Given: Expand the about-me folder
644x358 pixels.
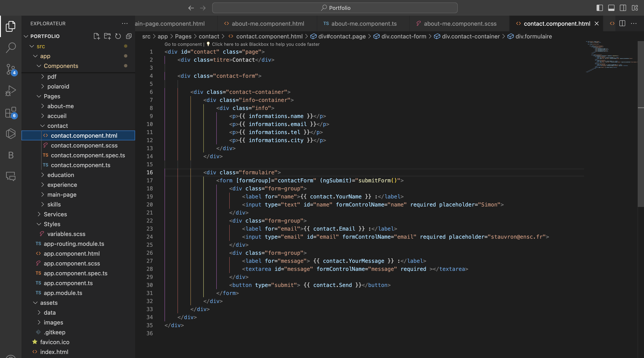Looking at the screenshot, I should (x=42, y=106).
